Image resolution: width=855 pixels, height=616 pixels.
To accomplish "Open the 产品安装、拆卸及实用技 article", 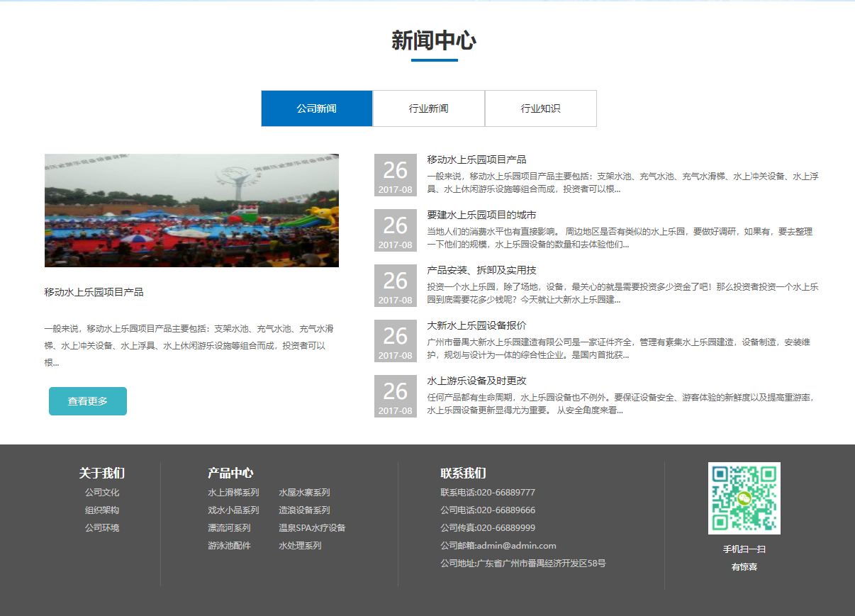I will pyautogui.click(x=481, y=270).
